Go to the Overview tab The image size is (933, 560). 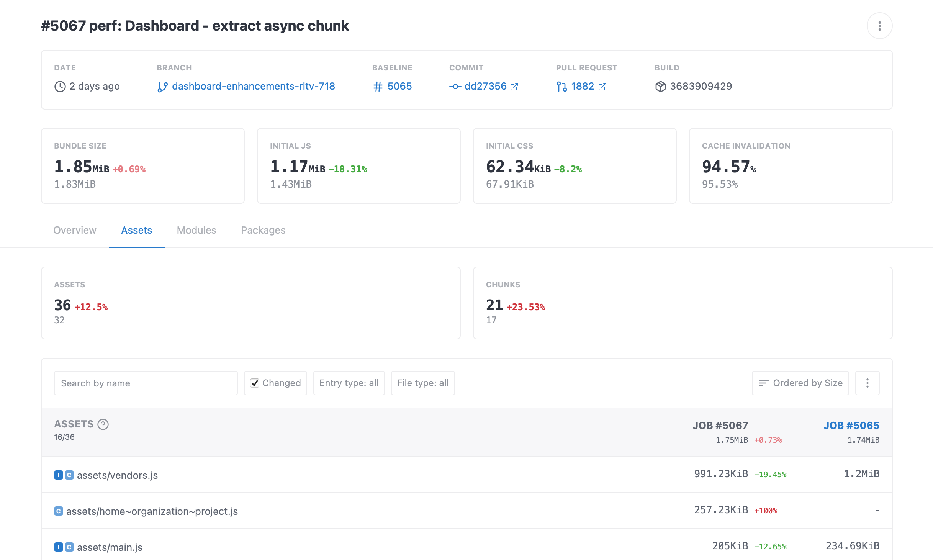click(x=75, y=230)
